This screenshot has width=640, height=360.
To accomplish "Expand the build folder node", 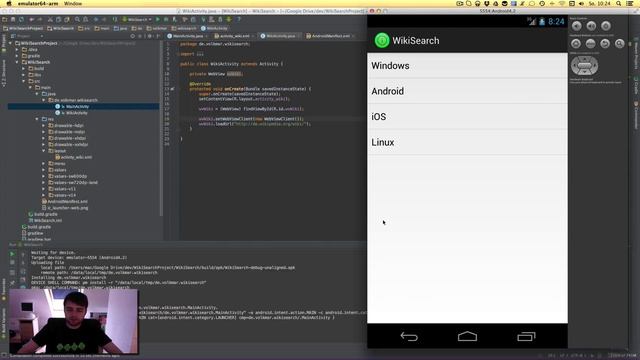I will pyautogui.click(x=24, y=69).
